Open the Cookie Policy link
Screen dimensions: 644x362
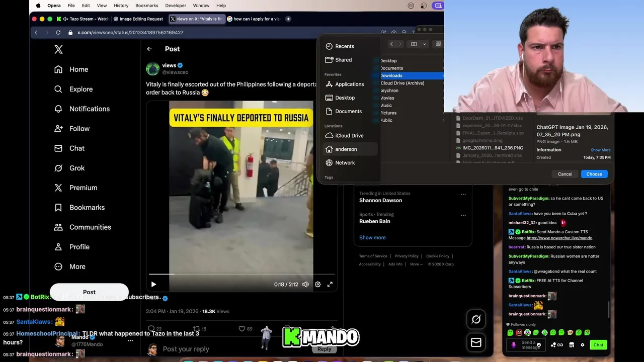pos(438,256)
